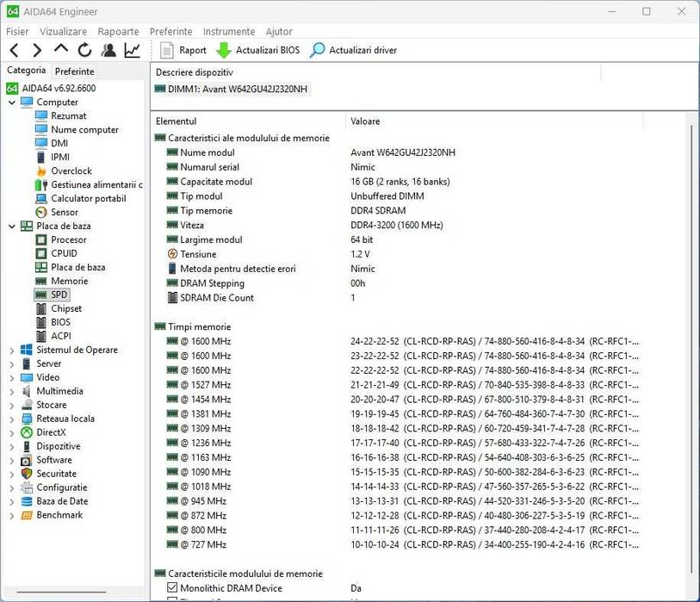Open the graph chart toolbar icon
This screenshot has width=700, height=602.
[132, 50]
